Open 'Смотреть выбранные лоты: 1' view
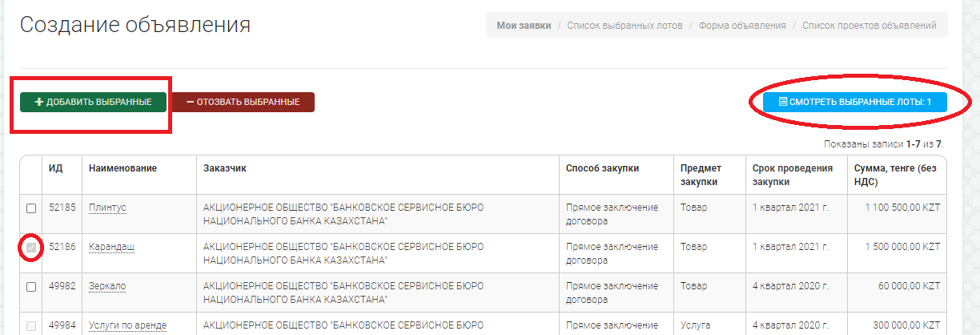Image resolution: width=980 pixels, height=335 pixels. pos(854,103)
